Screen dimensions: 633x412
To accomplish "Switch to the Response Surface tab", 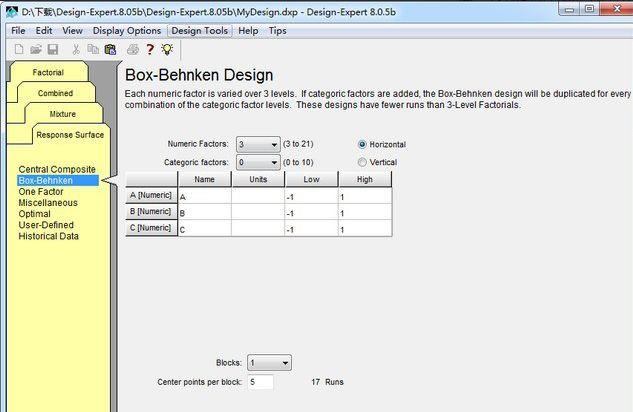I will click(70, 135).
